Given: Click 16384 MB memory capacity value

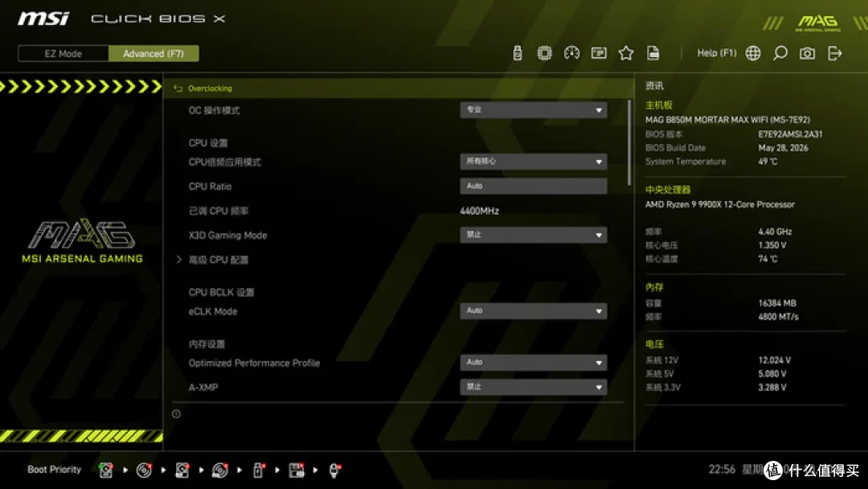Looking at the screenshot, I should click(777, 303).
